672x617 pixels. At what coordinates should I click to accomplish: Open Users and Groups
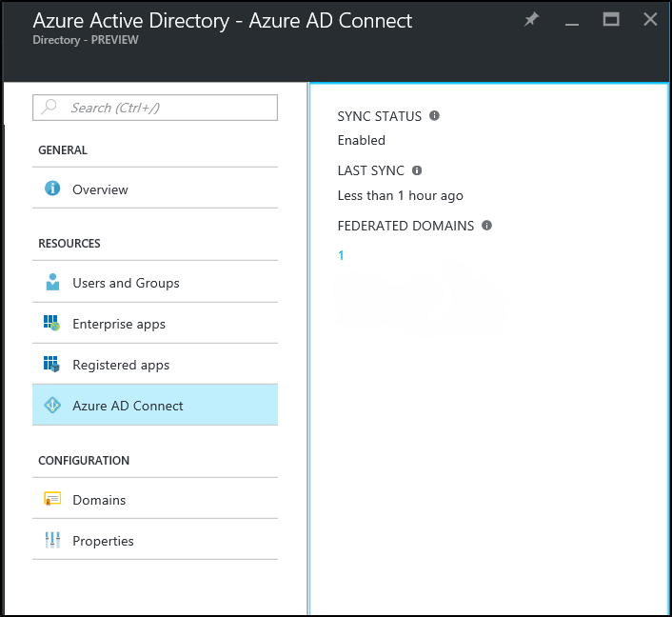(155, 282)
